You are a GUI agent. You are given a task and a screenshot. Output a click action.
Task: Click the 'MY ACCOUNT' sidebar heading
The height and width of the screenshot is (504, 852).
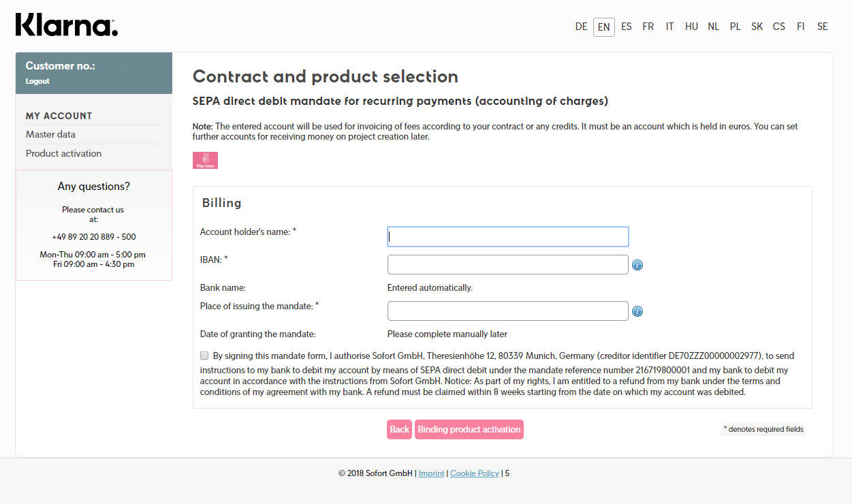coord(59,116)
